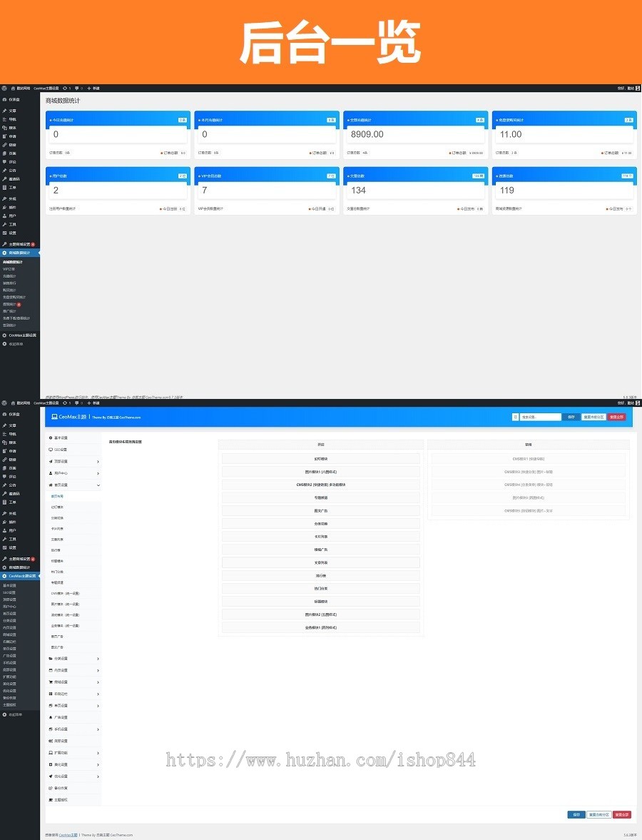Open CeoMax主题设置 item in the stats page sidebar
Image resolution: width=642 pixels, height=840 pixels.
click(20, 335)
